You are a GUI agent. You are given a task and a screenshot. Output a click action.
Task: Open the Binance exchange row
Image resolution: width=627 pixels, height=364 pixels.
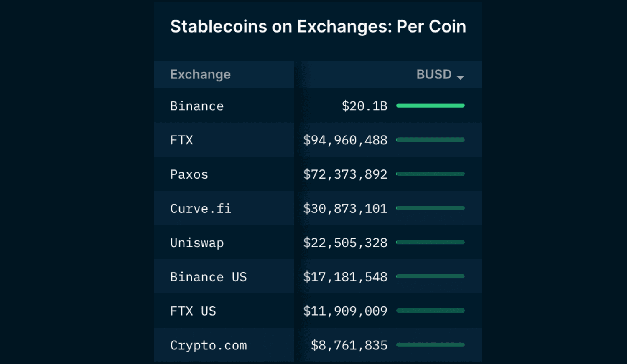click(197, 106)
